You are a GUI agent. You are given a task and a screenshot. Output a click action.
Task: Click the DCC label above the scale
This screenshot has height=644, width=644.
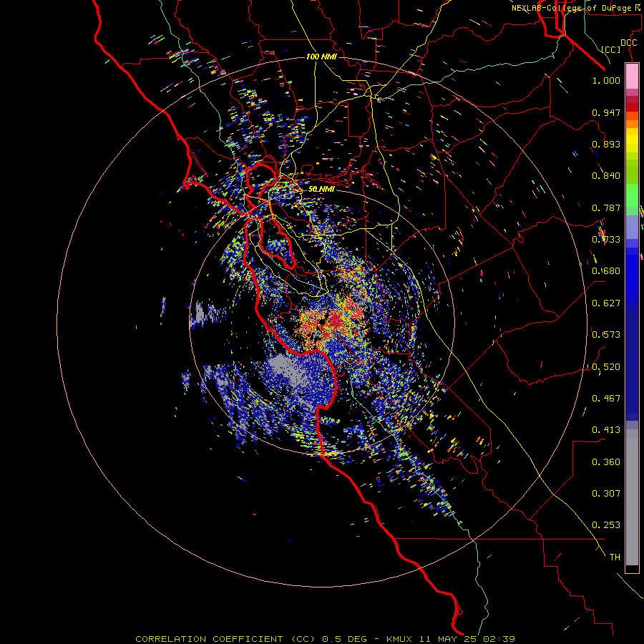click(628, 43)
